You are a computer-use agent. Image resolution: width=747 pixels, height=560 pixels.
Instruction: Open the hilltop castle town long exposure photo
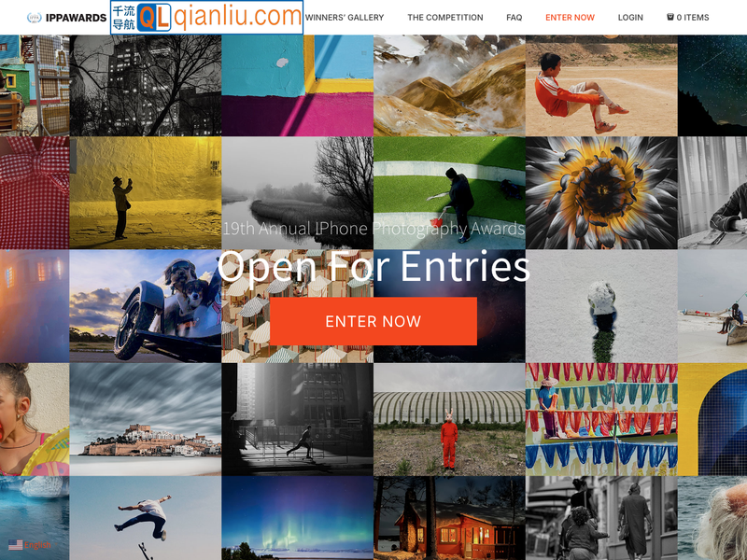coord(146,419)
